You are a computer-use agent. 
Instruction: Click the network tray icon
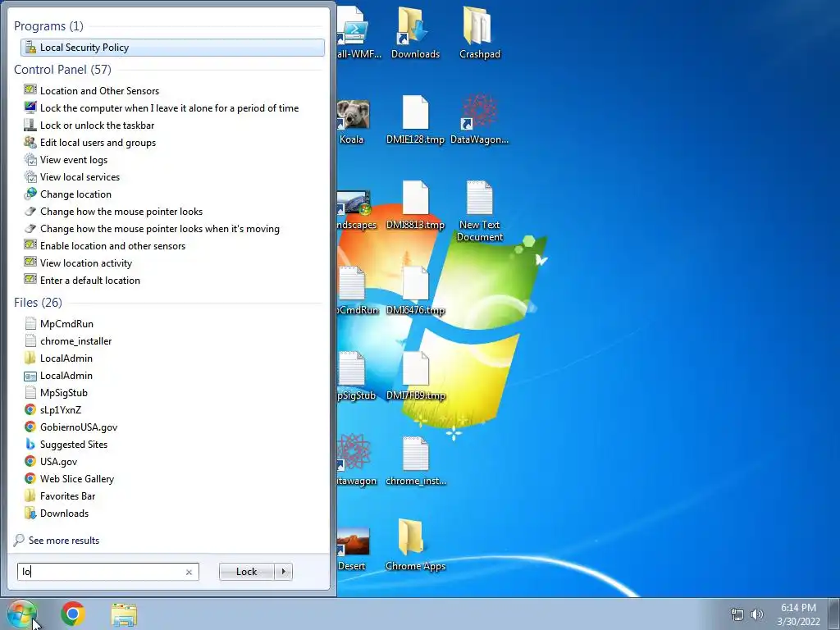(x=737, y=614)
